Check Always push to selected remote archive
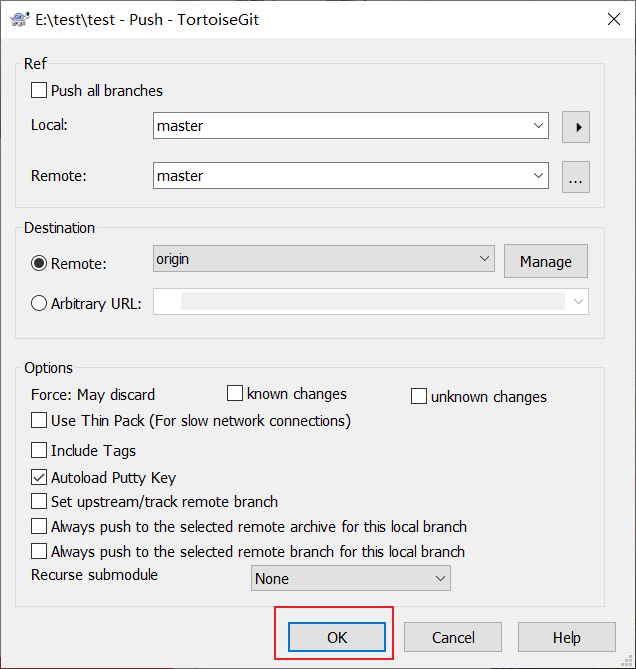 [39, 526]
